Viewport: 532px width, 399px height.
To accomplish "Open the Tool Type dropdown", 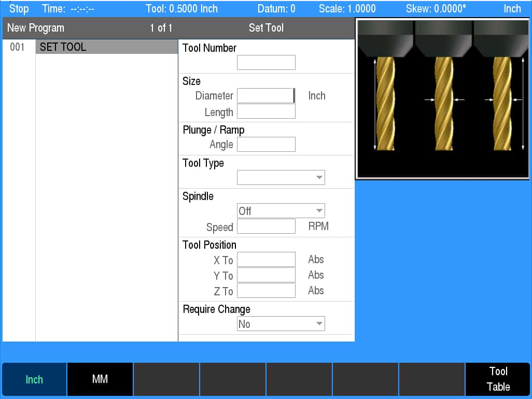I will (281, 177).
